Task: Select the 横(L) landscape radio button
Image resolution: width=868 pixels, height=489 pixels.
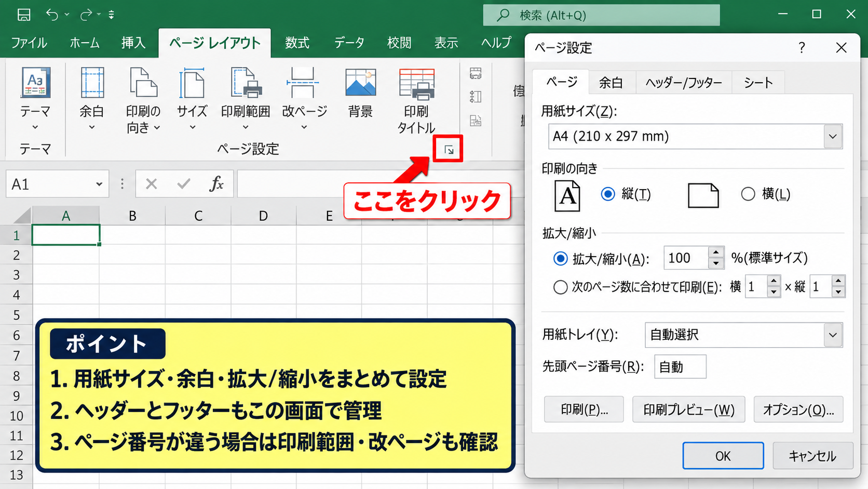Action: point(748,194)
